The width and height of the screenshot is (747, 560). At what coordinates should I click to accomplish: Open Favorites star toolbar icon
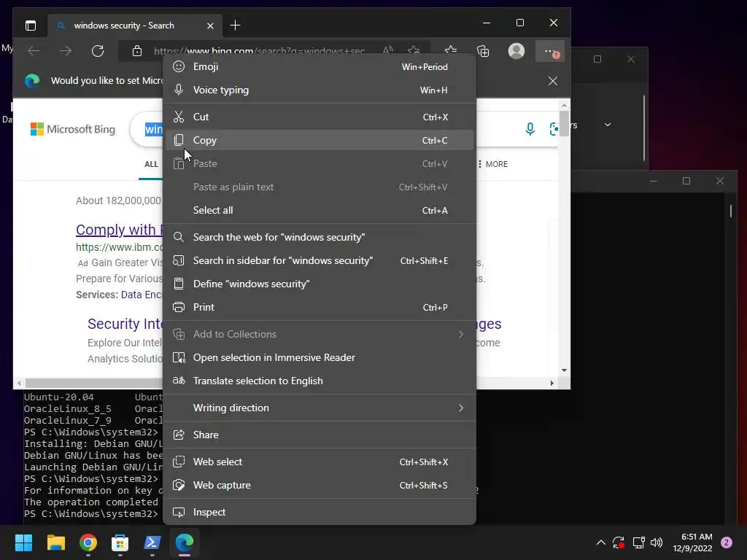click(451, 50)
